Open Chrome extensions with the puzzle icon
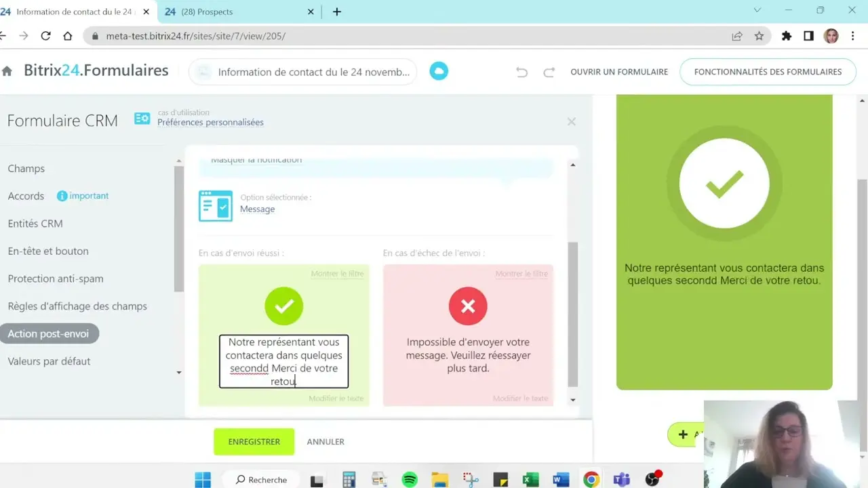 (786, 36)
